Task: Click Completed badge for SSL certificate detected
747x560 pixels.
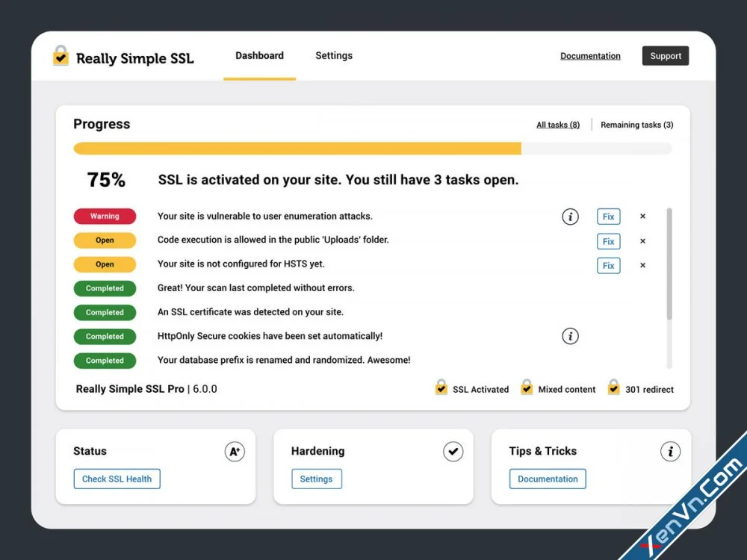Action: point(105,312)
